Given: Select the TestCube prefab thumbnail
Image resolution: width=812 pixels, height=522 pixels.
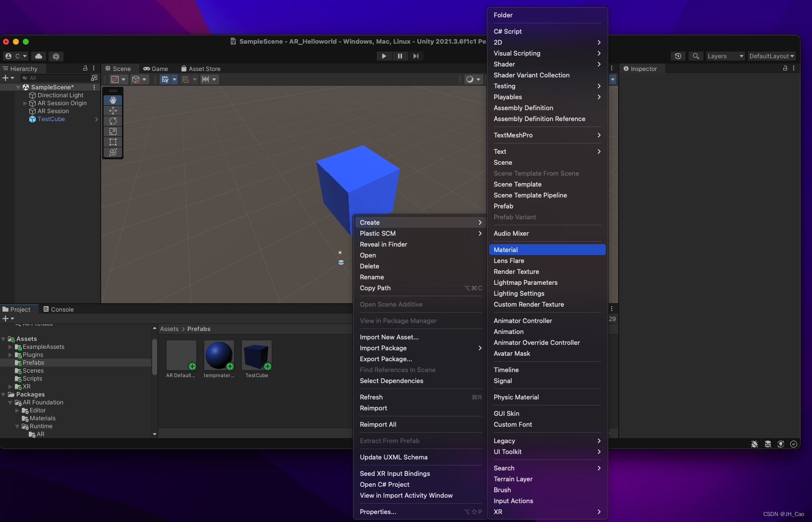Looking at the screenshot, I should [257, 355].
